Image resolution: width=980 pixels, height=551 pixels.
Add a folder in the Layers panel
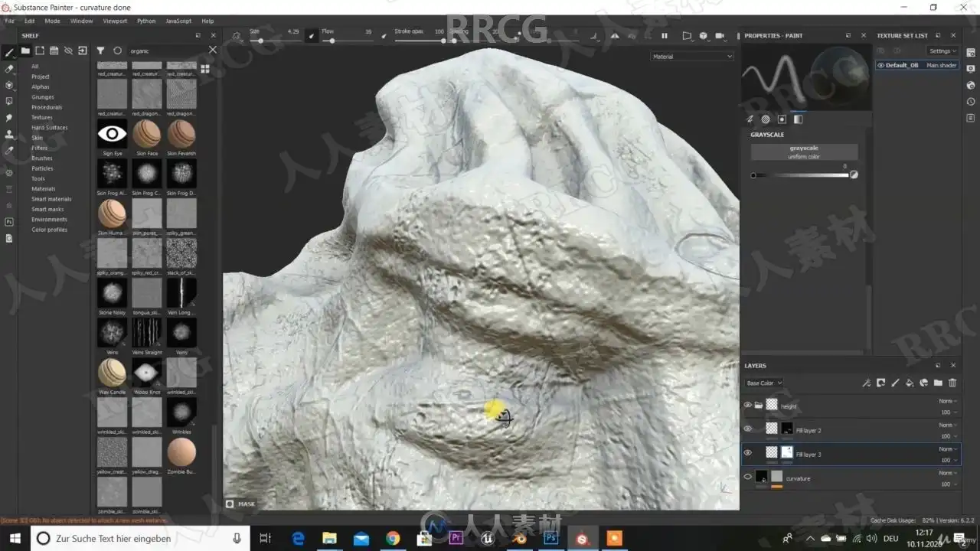pyautogui.click(x=938, y=383)
